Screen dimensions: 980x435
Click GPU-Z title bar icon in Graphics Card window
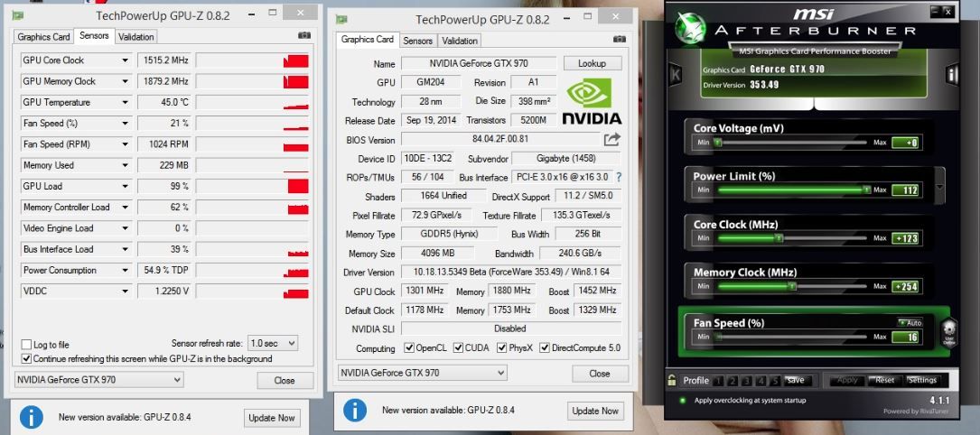click(x=341, y=19)
